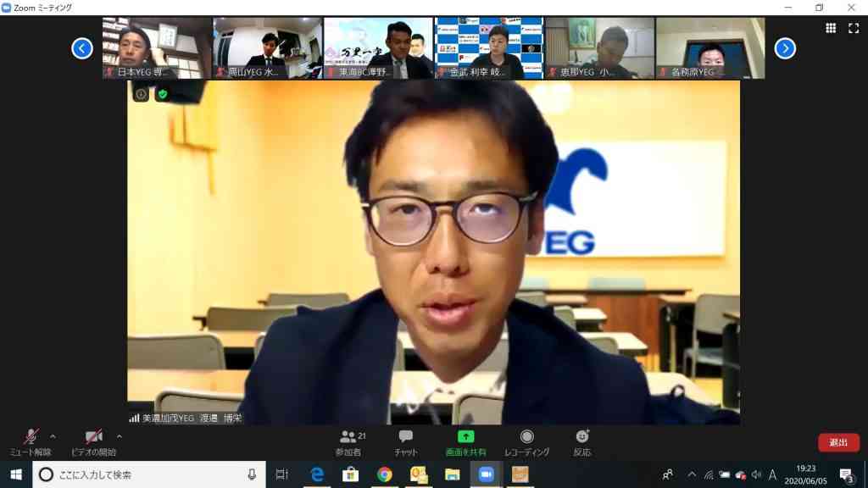Click the green share screen (画面を共有) icon
The image size is (868, 488).
click(465, 436)
